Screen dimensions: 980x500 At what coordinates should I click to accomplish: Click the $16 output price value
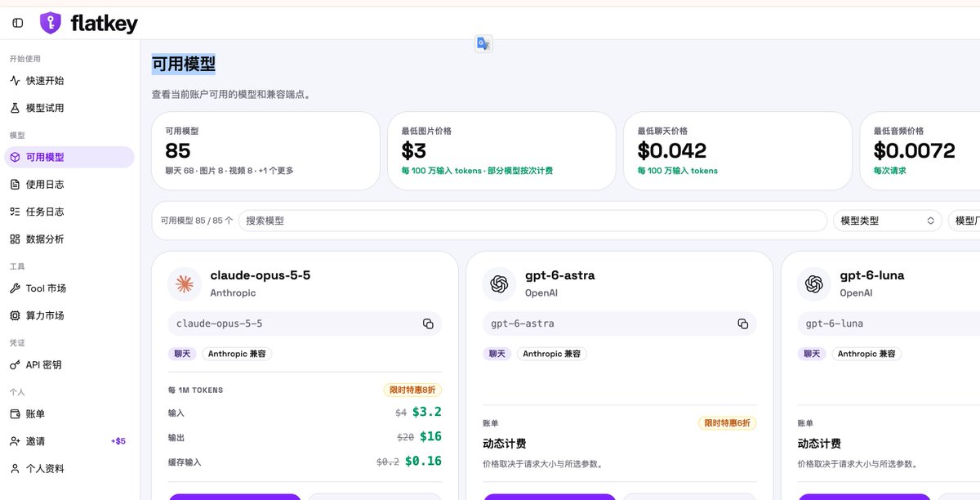[430, 437]
